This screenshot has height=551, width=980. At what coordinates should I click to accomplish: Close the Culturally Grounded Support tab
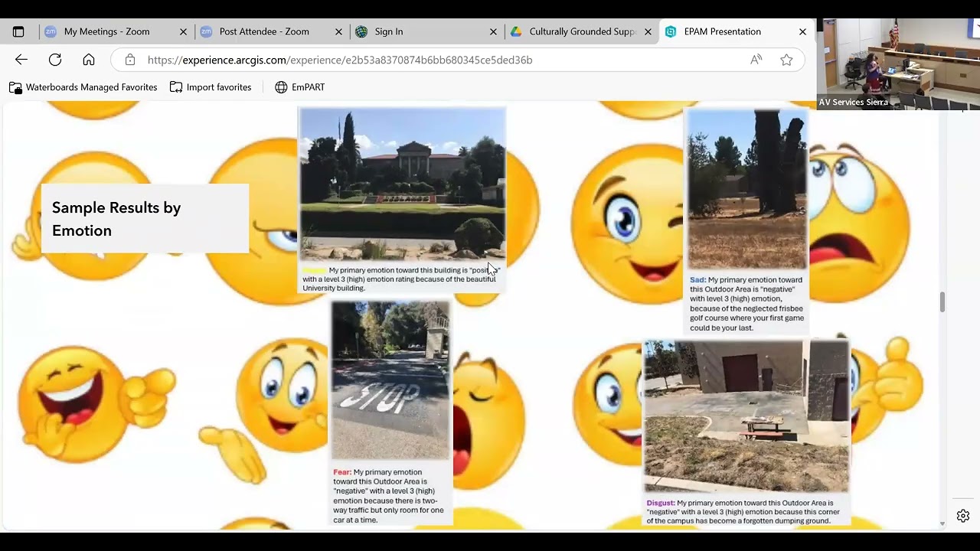[648, 31]
